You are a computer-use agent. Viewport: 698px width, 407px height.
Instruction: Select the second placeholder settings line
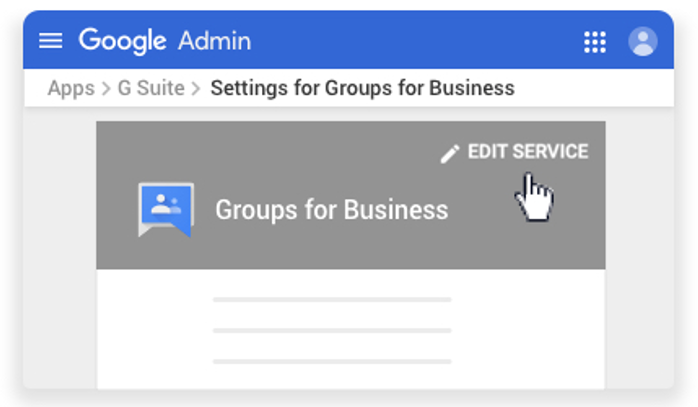(x=332, y=330)
